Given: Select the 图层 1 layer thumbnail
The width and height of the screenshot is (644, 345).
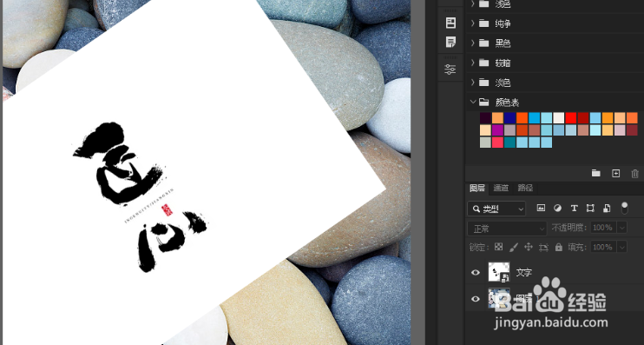Looking at the screenshot, I should [498, 298].
